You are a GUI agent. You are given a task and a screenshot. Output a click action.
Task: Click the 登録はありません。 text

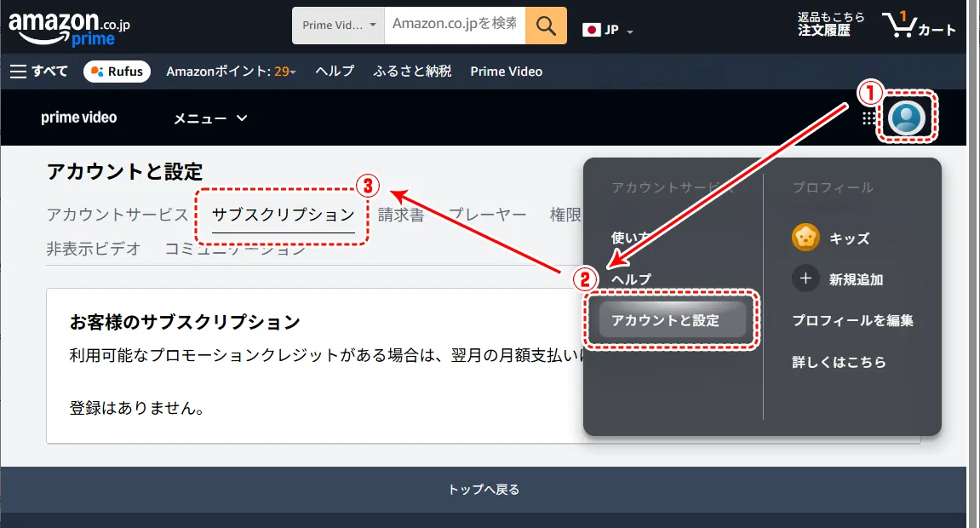(x=137, y=408)
